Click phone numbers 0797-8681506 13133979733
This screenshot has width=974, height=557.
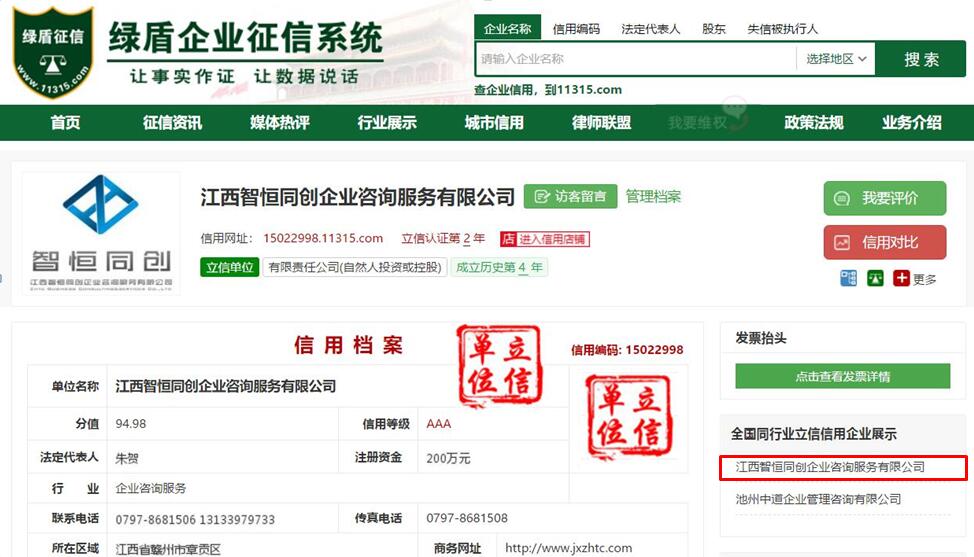click(195, 519)
